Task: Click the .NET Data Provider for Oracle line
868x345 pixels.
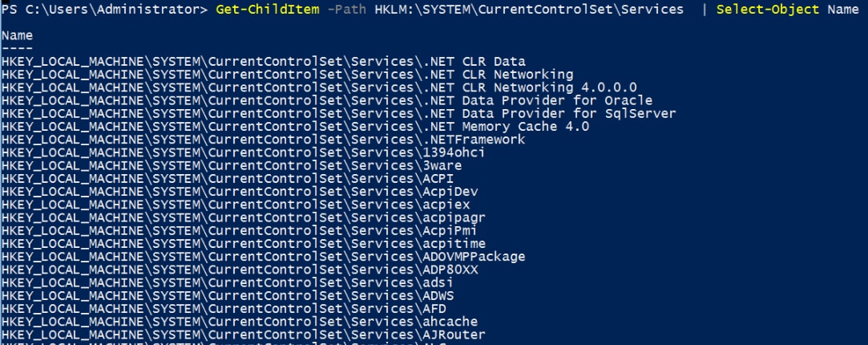Action: 327,101
